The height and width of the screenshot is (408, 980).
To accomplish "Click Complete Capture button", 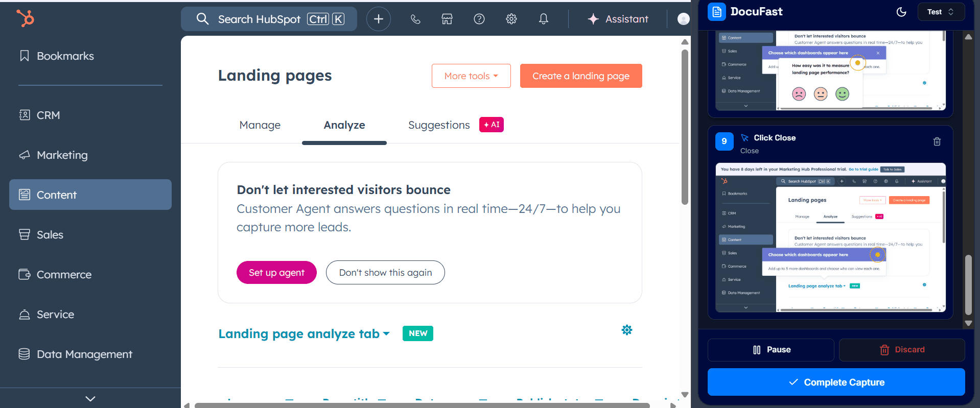I will (x=836, y=382).
